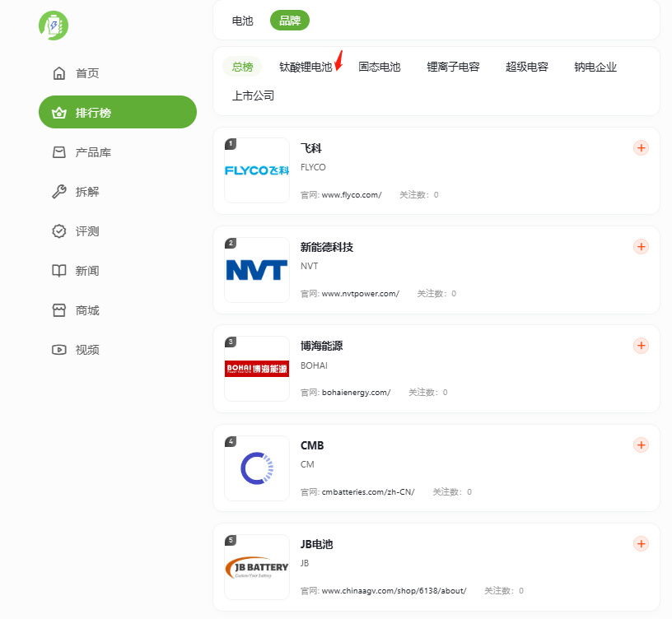Open 新闻 in the sidebar

click(x=87, y=271)
